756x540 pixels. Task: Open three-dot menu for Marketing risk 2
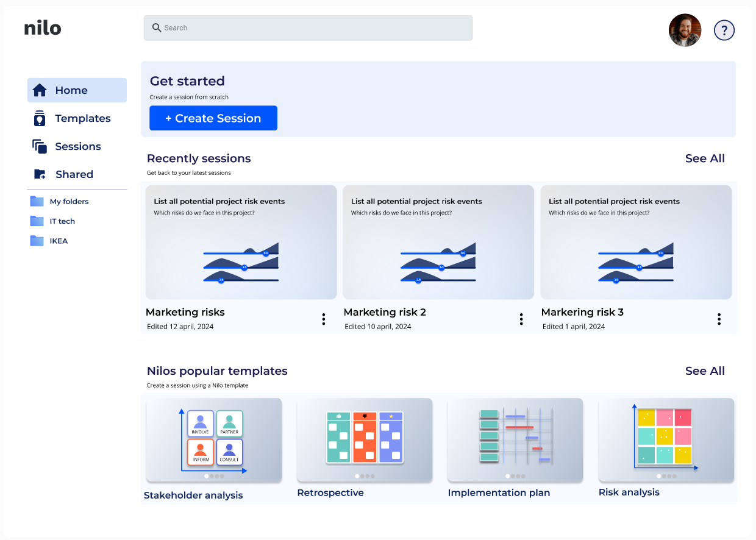pos(521,319)
